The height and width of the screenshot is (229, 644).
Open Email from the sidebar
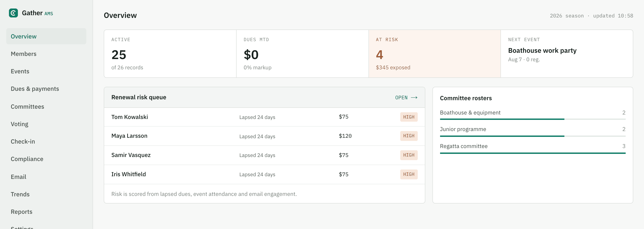(x=46, y=177)
